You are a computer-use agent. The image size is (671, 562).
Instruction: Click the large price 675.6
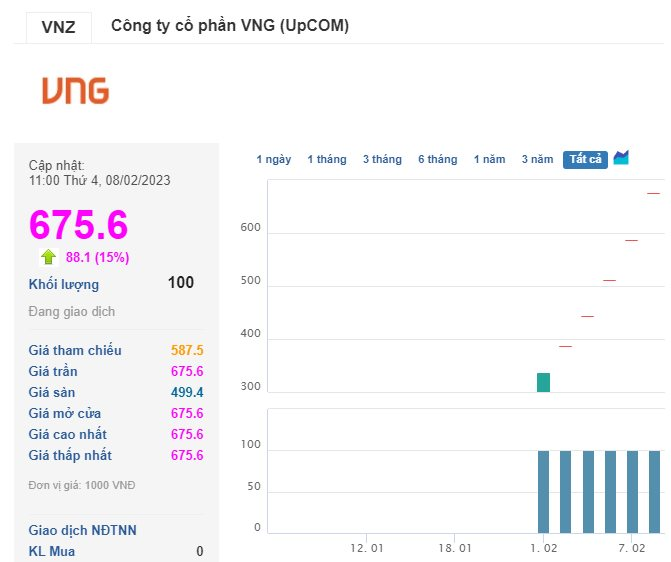click(79, 224)
